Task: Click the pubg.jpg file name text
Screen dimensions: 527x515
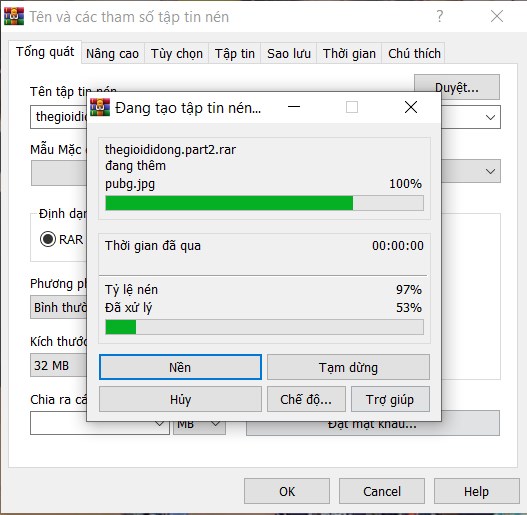Action: (x=130, y=184)
